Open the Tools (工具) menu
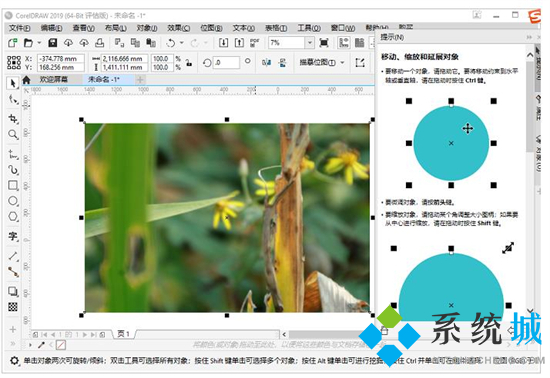Screen dimensions: 550x378 pos(309,28)
